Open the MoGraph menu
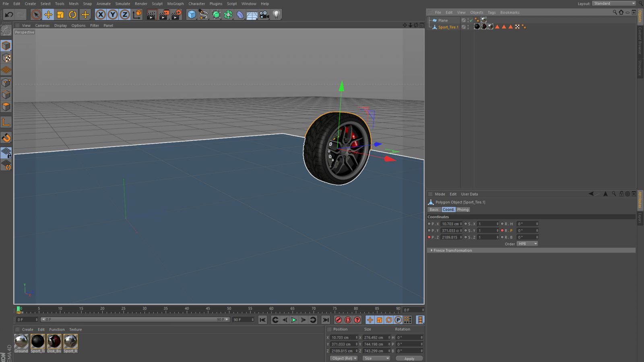This screenshot has width=644, height=362. pyautogui.click(x=175, y=4)
